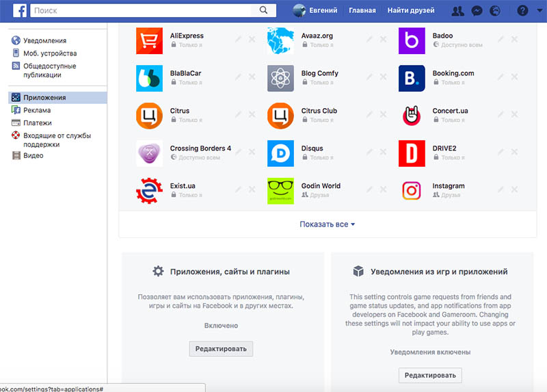Viewport: 547px width, 392px height.
Task: Open the help question mark icon
Action: point(522,11)
